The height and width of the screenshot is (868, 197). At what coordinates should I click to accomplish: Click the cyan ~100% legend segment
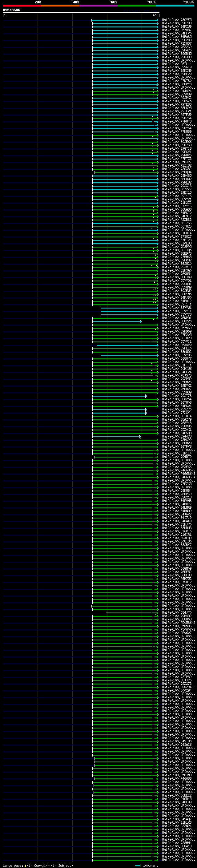coord(175,6)
